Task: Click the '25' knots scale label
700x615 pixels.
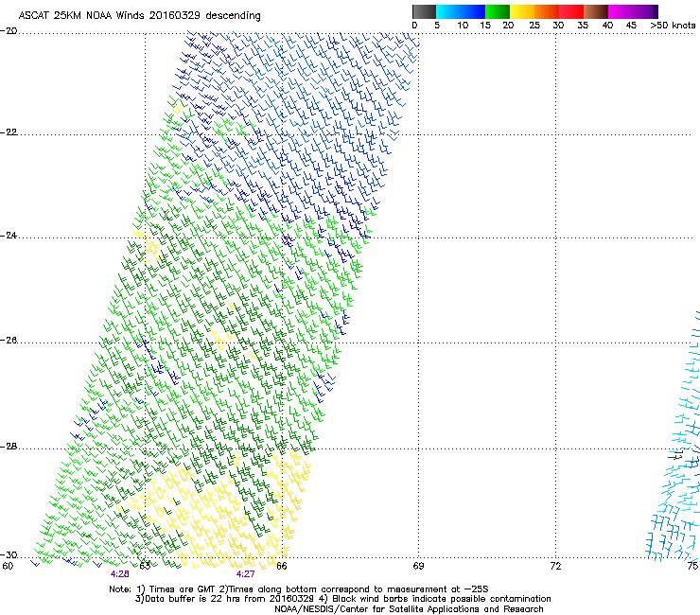Action: pyautogui.click(x=534, y=26)
